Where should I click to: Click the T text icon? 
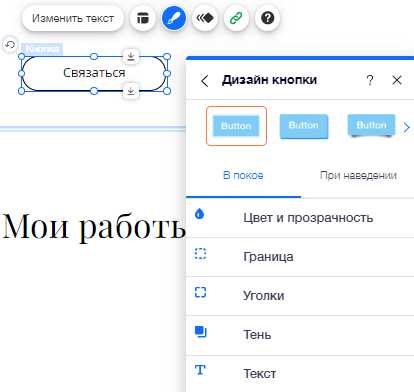pos(200,370)
